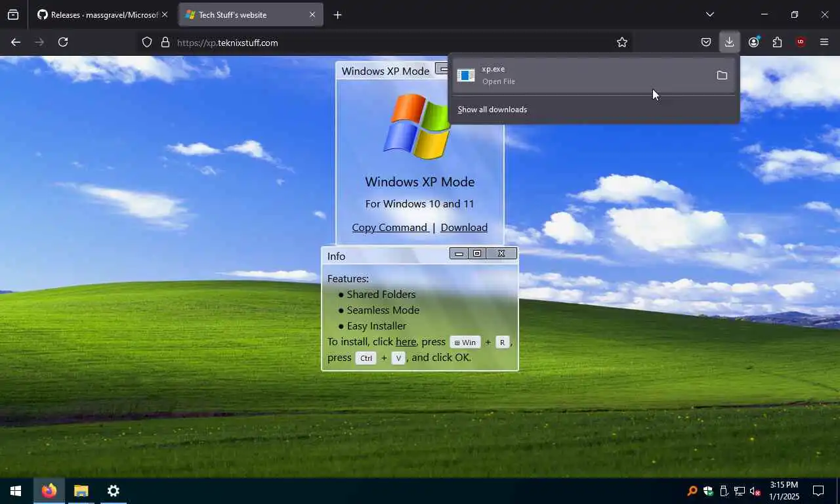Screen dimensions: 840x504
Task: Open the notification center icon
Action: [818, 491]
